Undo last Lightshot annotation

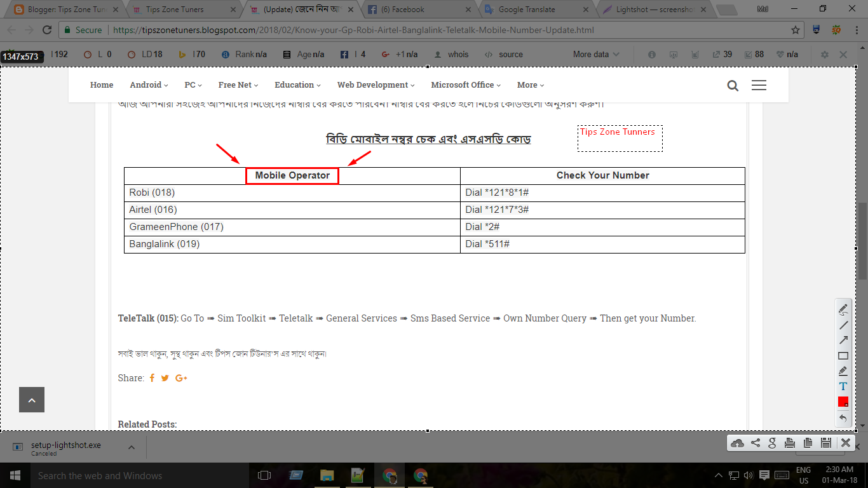point(843,417)
